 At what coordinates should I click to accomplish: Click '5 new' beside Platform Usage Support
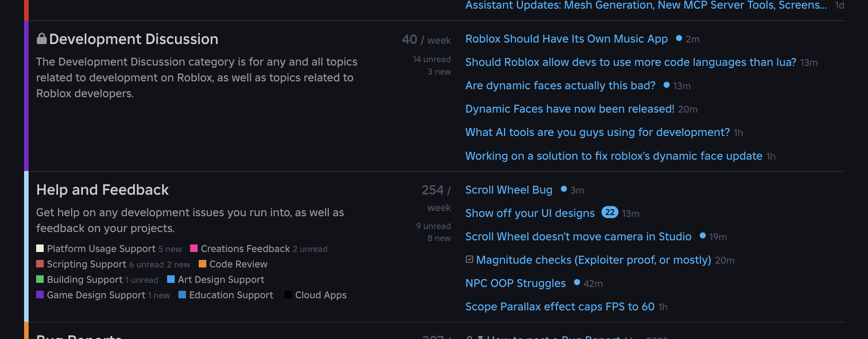tap(170, 249)
